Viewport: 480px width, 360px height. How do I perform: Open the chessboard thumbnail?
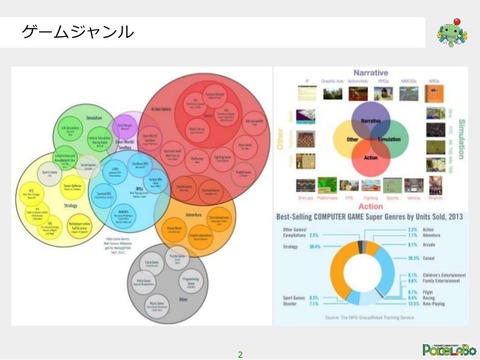pos(305,139)
